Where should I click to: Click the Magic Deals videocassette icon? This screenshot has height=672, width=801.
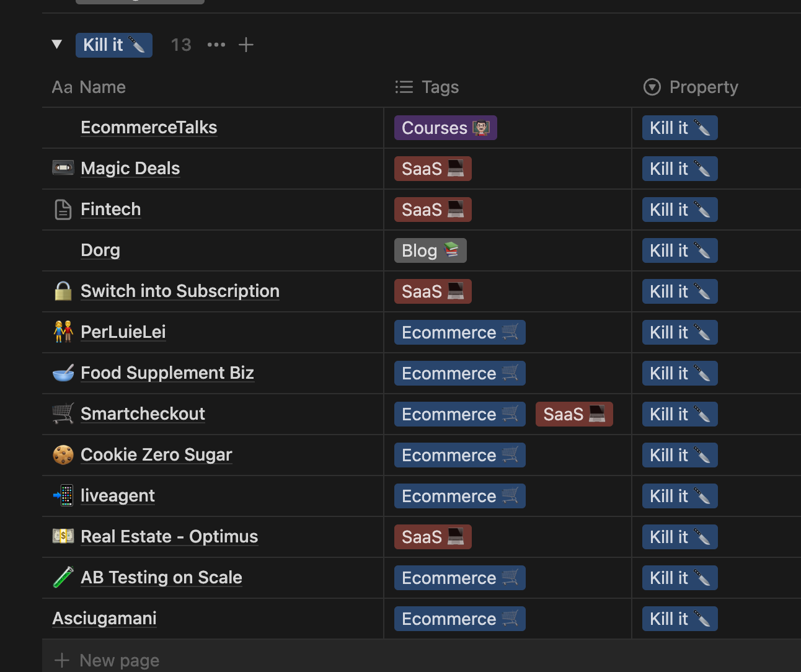pos(63,167)
